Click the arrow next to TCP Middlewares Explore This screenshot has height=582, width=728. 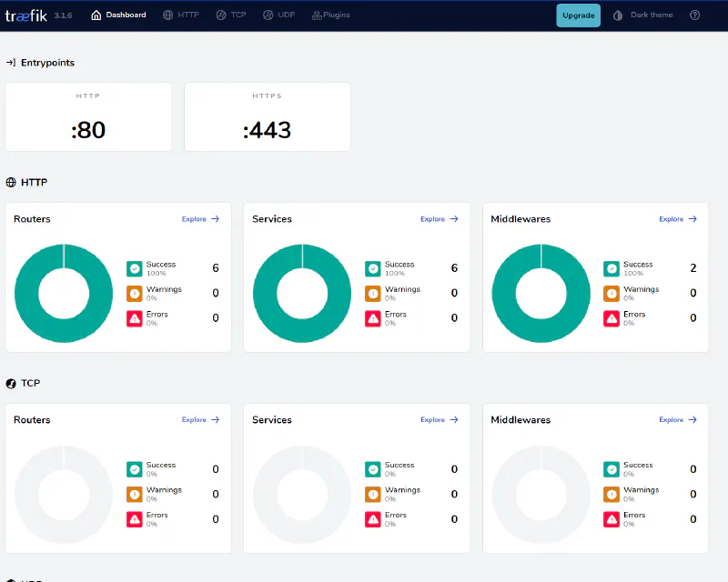click(693, 419)
